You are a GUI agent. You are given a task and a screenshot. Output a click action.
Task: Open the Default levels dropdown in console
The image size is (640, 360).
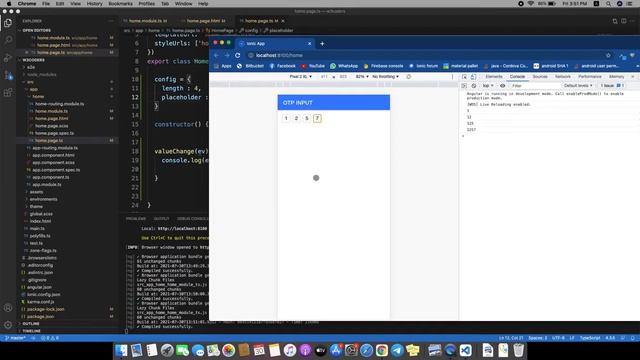[x=578, y=86]
